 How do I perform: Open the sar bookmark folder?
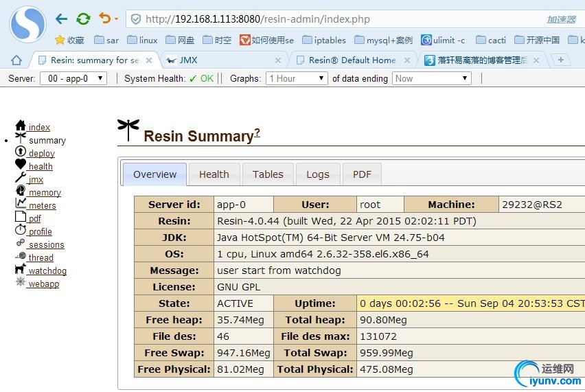106,40
